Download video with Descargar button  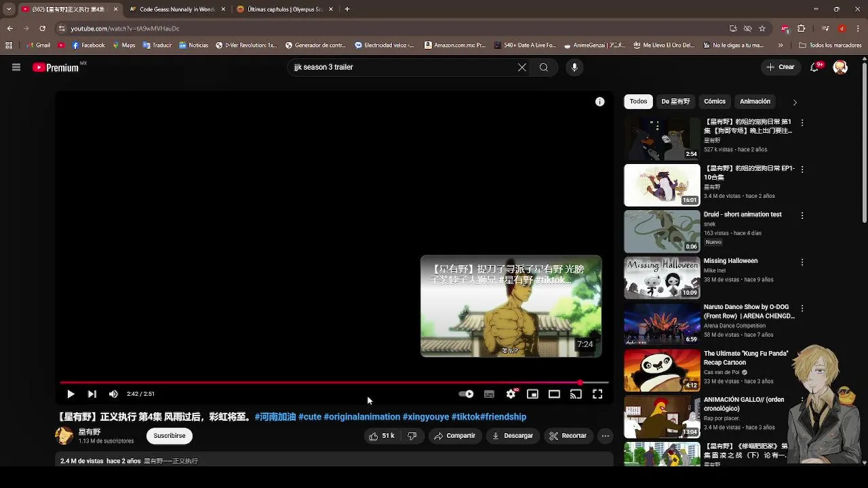(513, 436)
